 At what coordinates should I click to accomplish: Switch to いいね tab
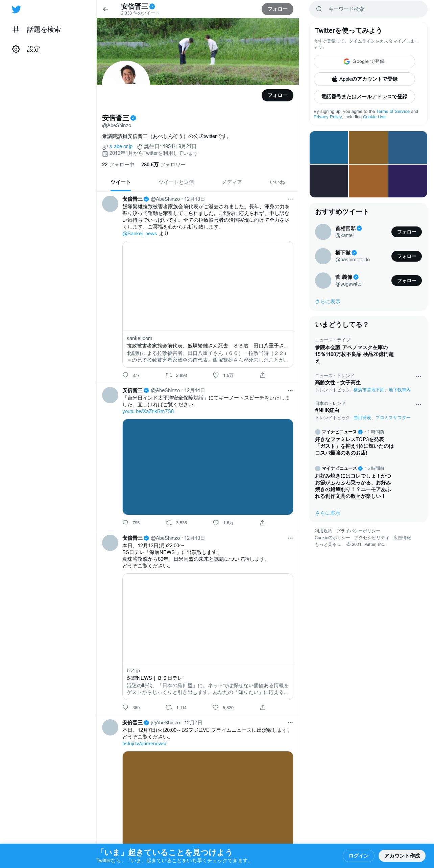(x=277, y=183)
